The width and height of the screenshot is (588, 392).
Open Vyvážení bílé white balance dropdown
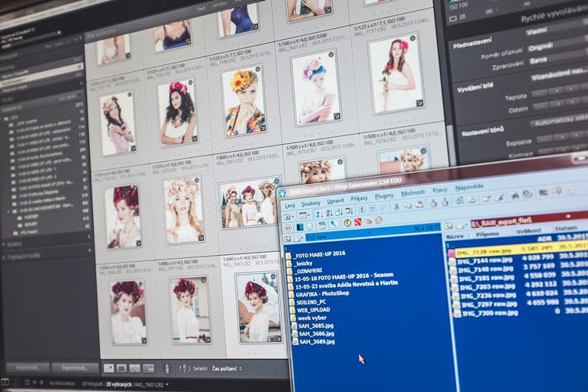point(559,75)
